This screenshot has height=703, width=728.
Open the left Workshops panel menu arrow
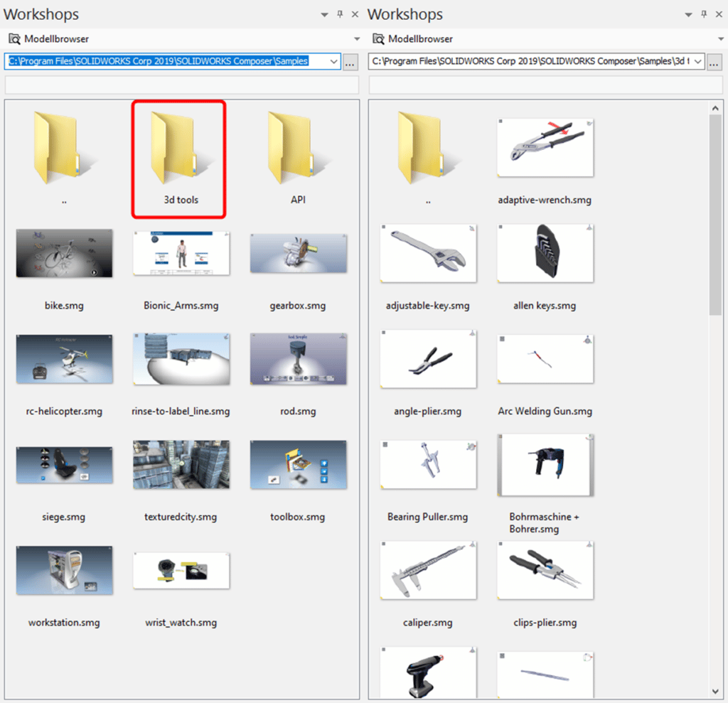(324, 14)
